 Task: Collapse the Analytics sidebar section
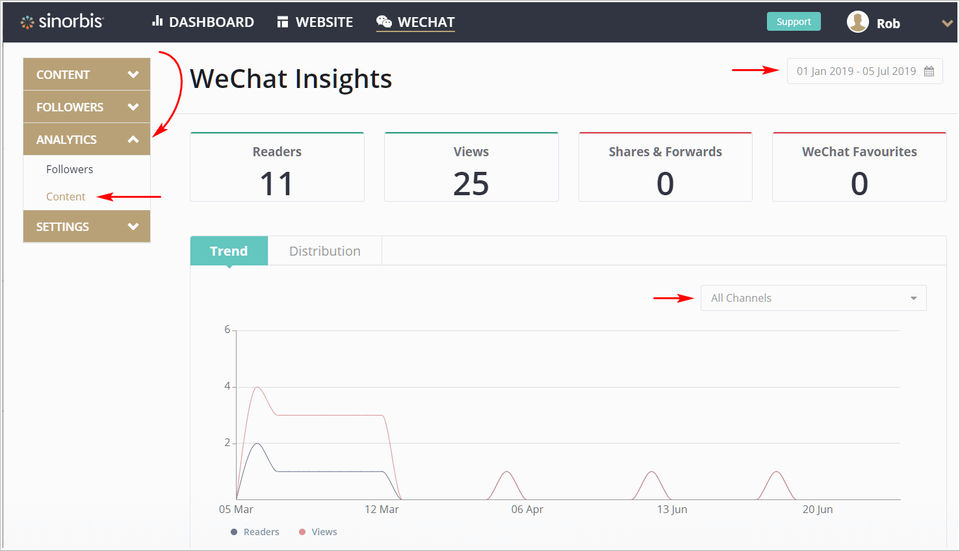pos(86,140)
